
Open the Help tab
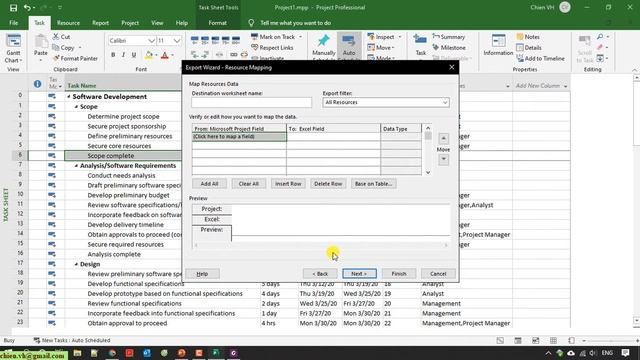click(182, 23)
